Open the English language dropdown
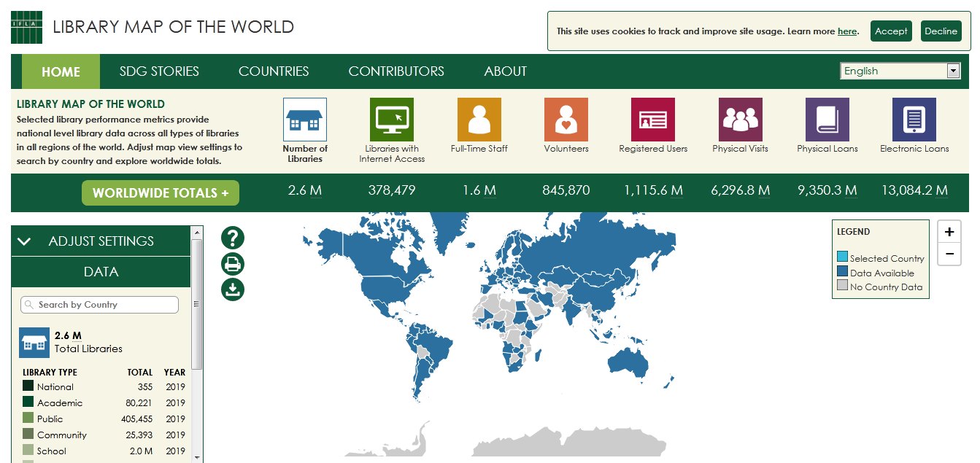The image size is (980, 463). 900,71
